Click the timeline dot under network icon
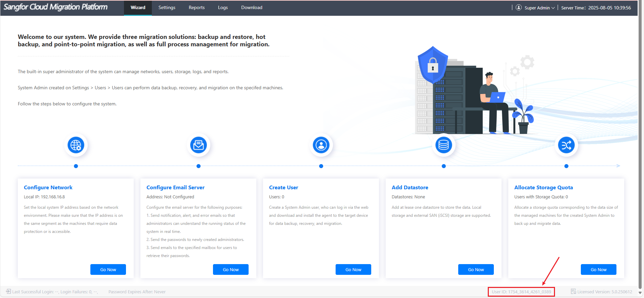644x298 pixels. pyautogui.click(x=76, y=166)
